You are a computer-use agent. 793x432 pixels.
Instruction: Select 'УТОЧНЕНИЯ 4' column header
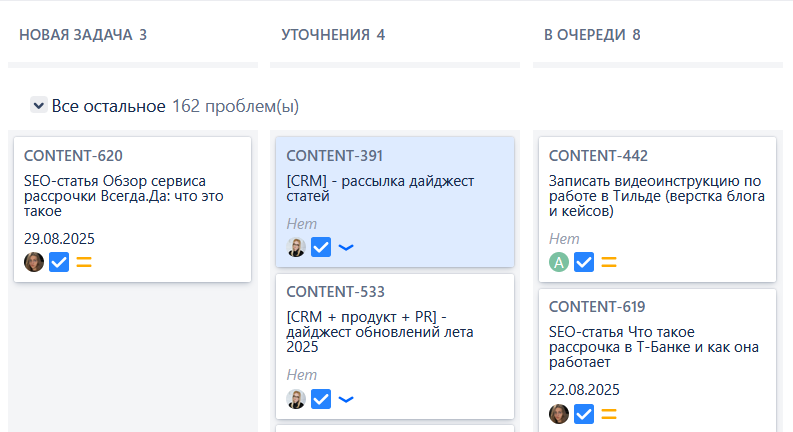pyautogui.click(x=333, y=35)
